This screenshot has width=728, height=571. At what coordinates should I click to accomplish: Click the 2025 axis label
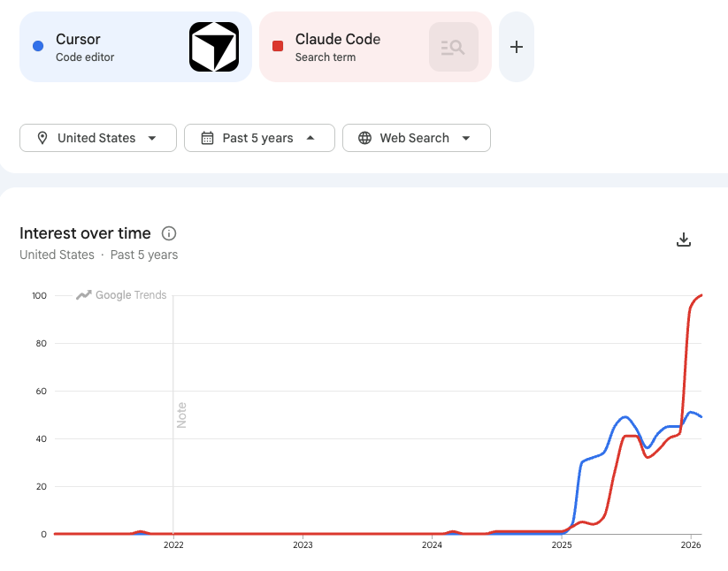point(562,545)
